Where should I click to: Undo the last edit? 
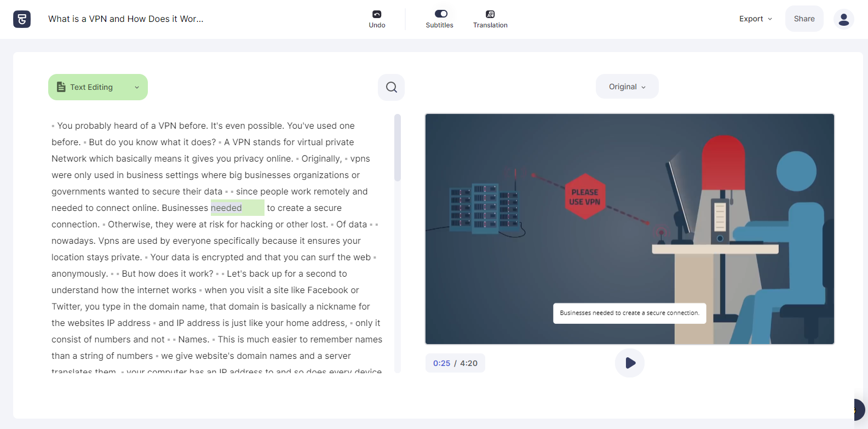tap(377, 19)
